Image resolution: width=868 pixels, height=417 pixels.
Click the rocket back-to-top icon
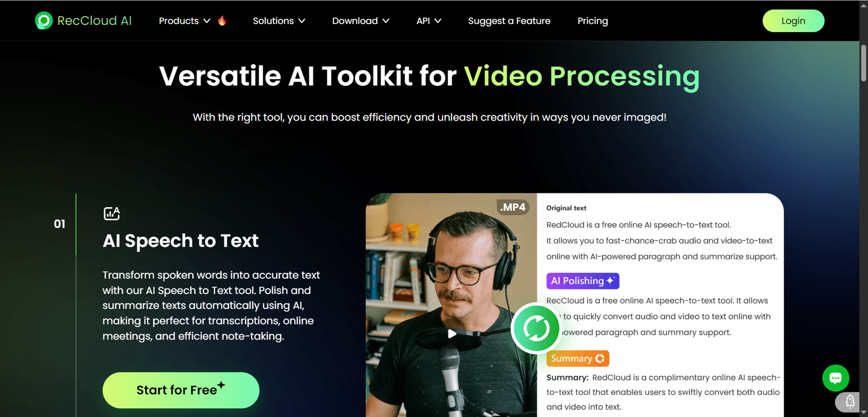pos(849,401)
